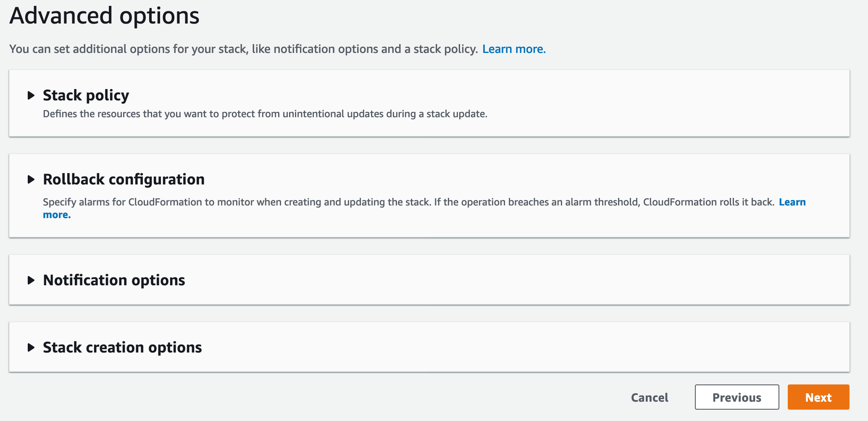
Task: Cancel the stack creation wizard
Action: point(650,397)
